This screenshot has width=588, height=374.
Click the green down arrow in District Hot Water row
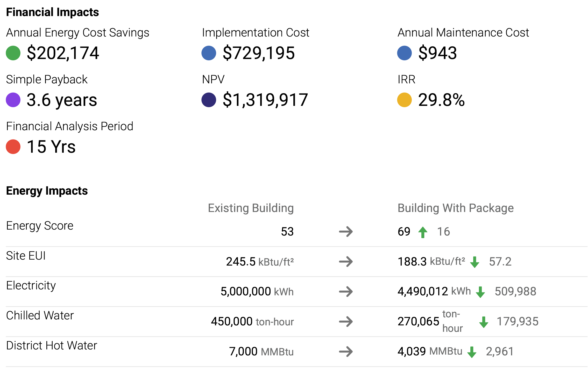click(472, 352)
